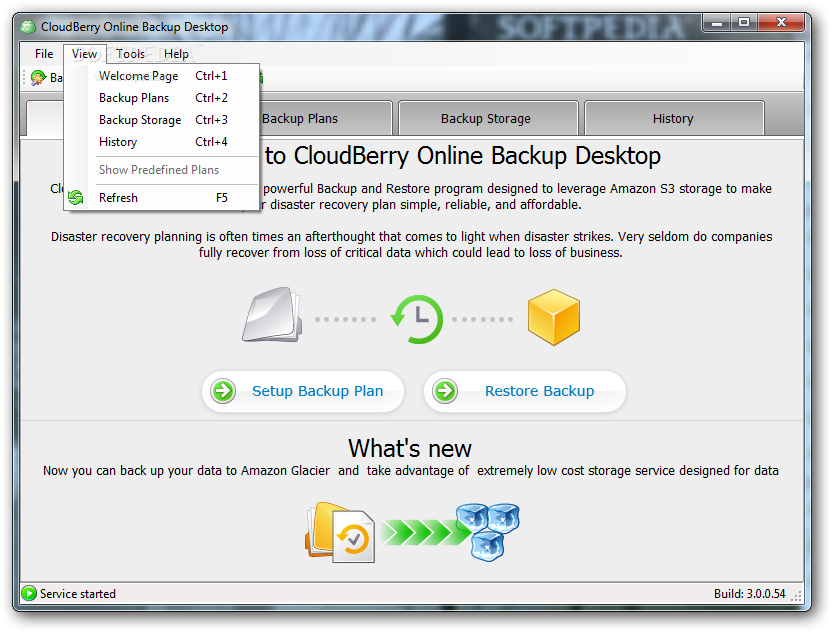
Task: Click the What's new heading
Action: click(410, 448)
